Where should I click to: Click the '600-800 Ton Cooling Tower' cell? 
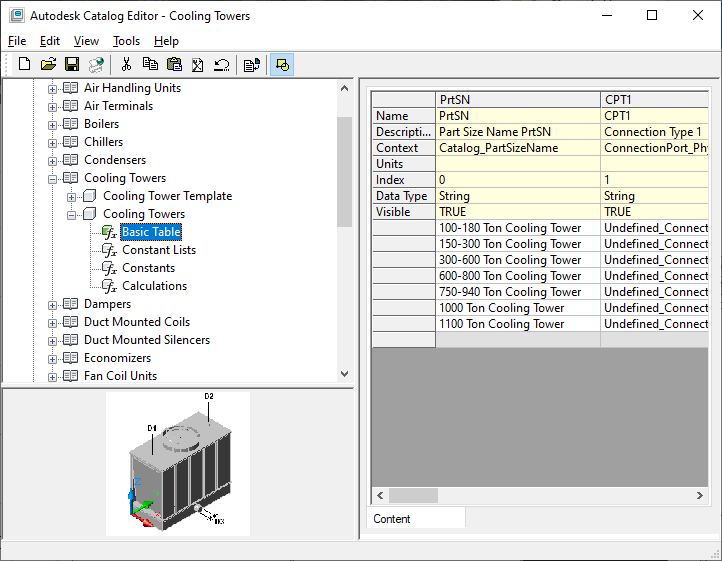pyautogui.click(x=518, y=276)
